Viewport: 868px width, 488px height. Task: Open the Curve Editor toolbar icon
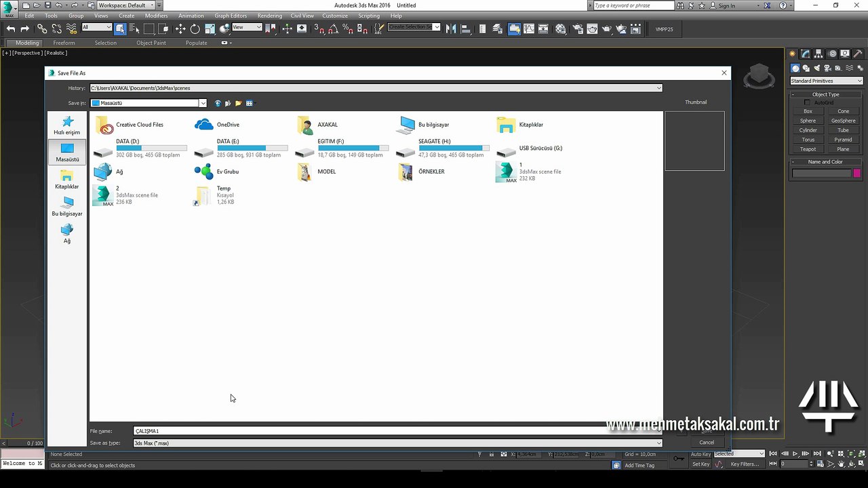coord(528,28)
